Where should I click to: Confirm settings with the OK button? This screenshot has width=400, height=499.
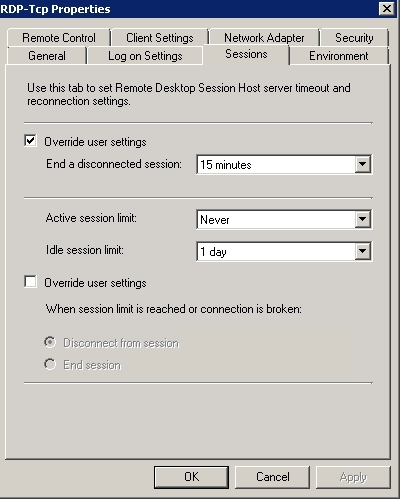pos(191,477)
